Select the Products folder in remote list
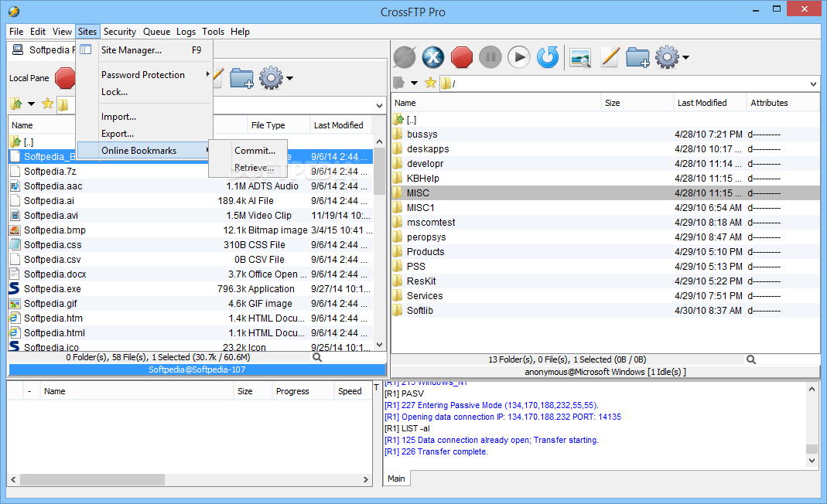The width and height of the screenshot is (827, 504). (606, 252)
